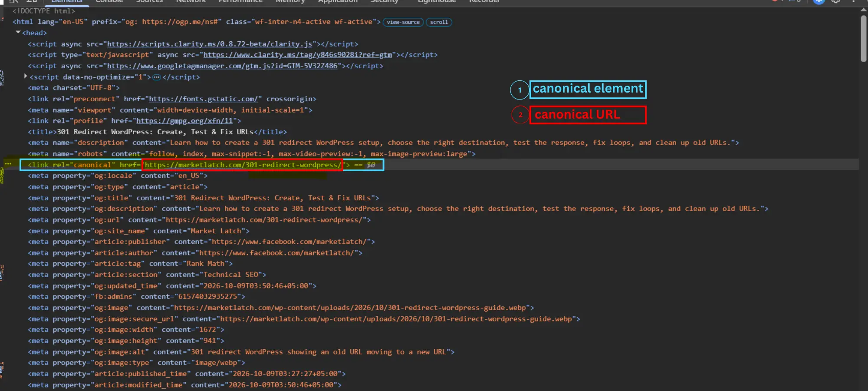This screenshot has height=391, width=868.
Task: Select the og:type article meta row
Action: (x=118, y=187)
